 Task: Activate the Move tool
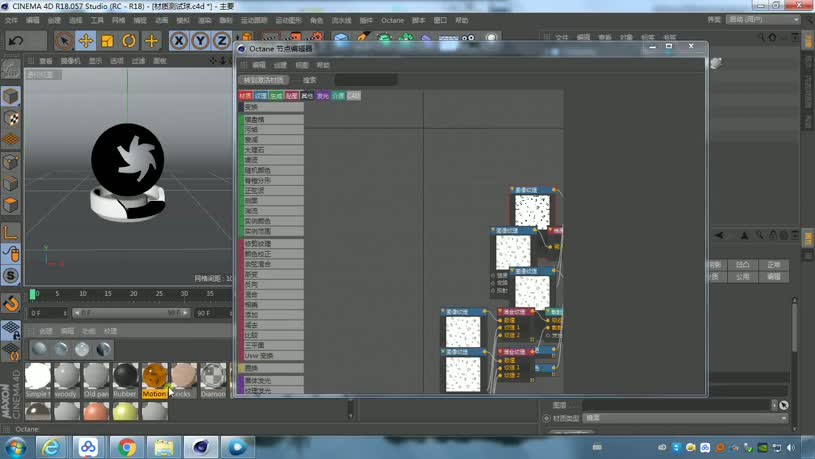pos(86,41)
